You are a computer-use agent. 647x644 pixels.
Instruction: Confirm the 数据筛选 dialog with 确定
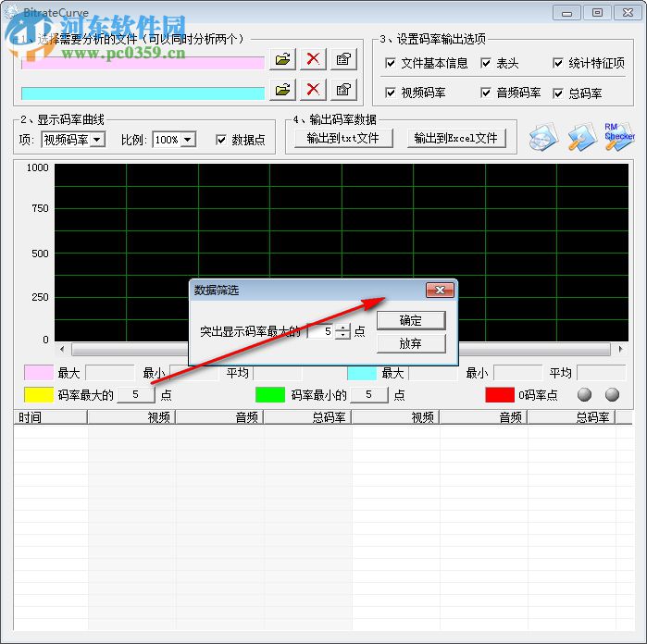[411, 320]
